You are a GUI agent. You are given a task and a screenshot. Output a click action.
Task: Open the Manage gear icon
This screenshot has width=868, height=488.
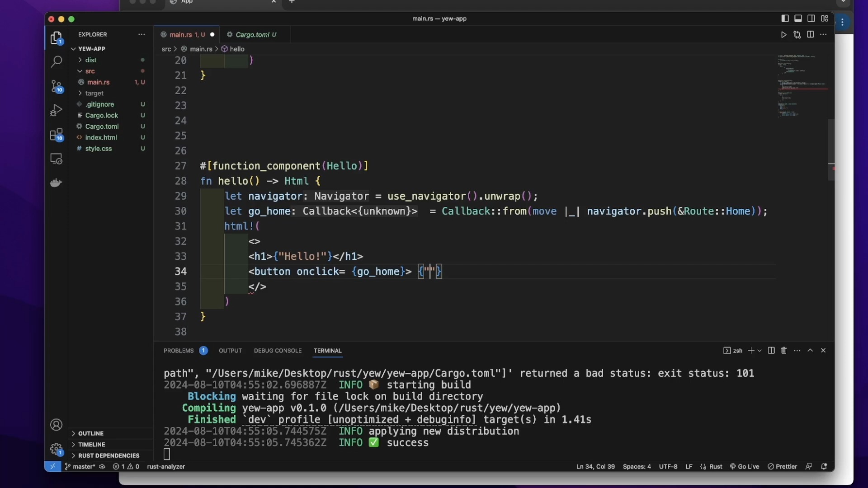click(x=56, y=449)
